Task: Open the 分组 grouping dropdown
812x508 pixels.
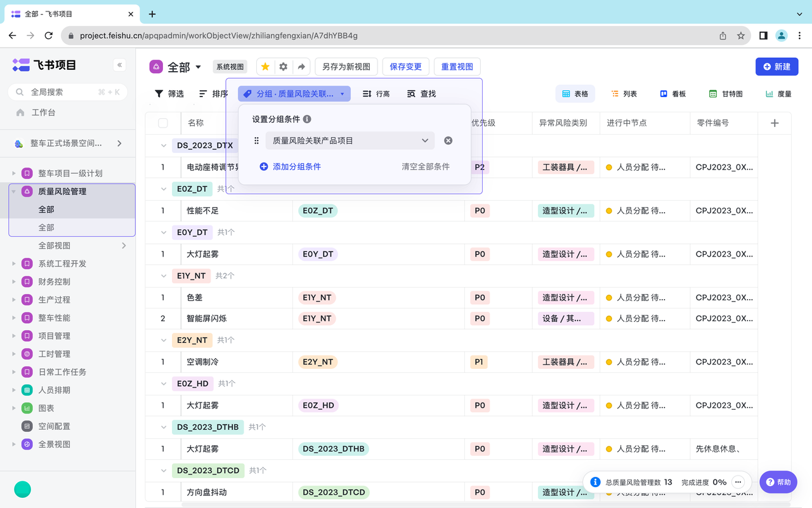Action: tap(294, 94)
